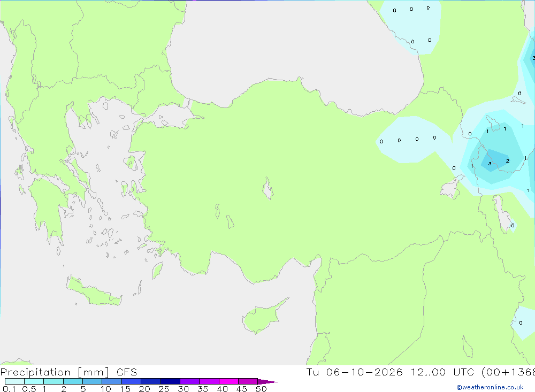The image size is (535, 392).
Task: Select the 2–5 mm legend color swatch
Action: click(x=73, y=381)
